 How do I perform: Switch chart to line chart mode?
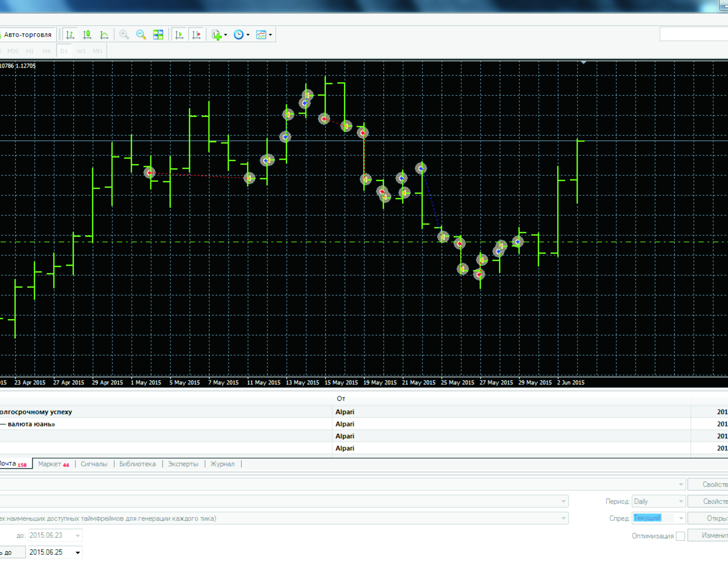(104, 35)
